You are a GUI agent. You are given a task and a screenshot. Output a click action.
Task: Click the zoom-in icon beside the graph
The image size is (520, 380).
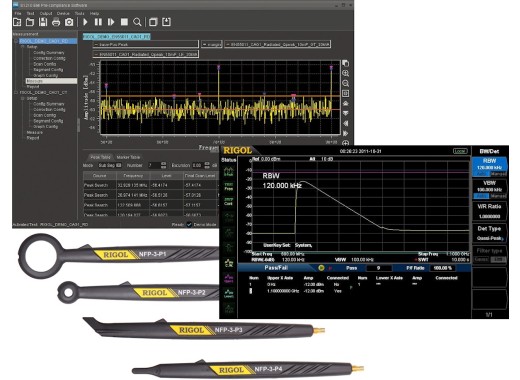[346, 73]
